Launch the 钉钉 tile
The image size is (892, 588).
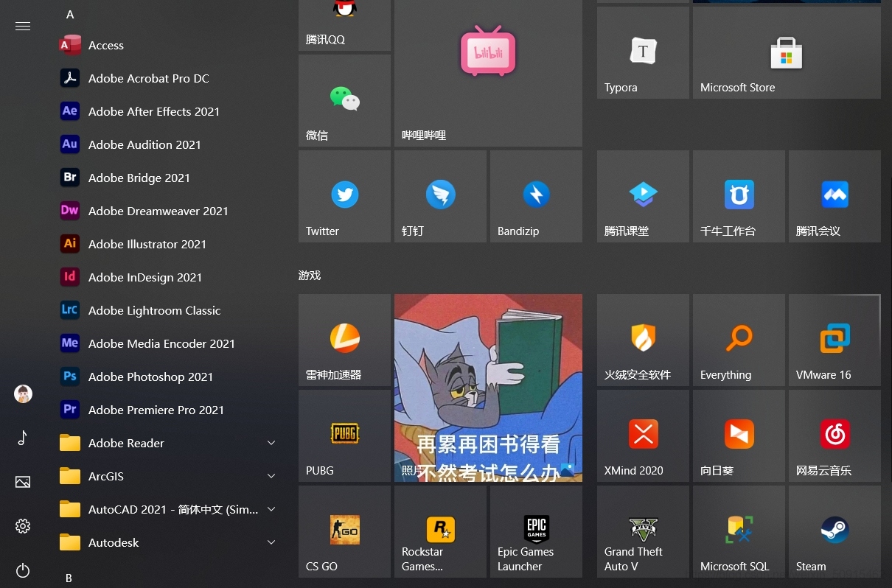pos(440,196)
